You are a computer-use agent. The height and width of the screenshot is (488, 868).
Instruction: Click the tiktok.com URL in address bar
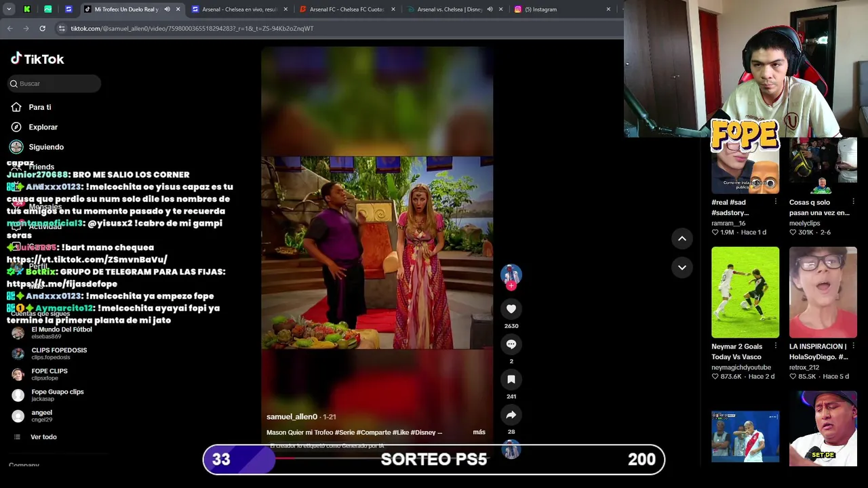pyautogui.click(x=192, y=28)
